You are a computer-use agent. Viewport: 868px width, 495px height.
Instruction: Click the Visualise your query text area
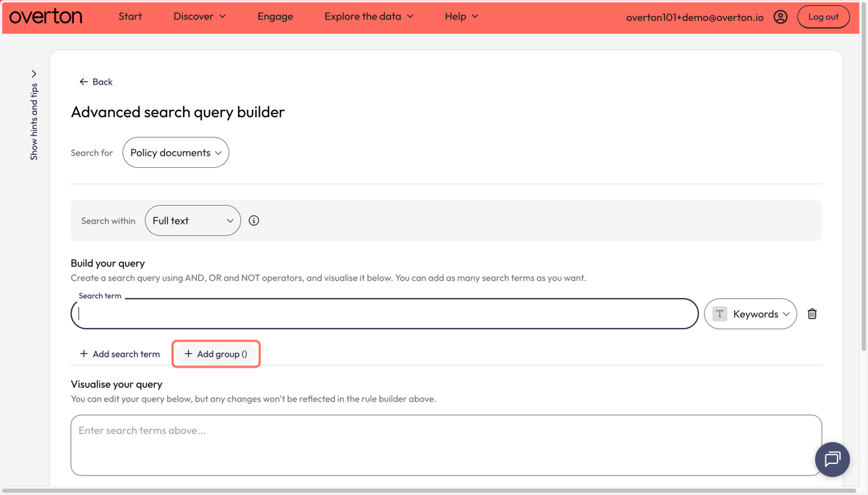point(446,445)
